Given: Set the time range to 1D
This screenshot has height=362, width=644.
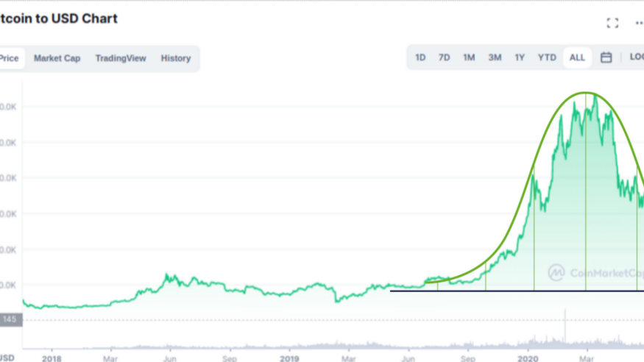Looking at the screenshot, I should (420, 57).
